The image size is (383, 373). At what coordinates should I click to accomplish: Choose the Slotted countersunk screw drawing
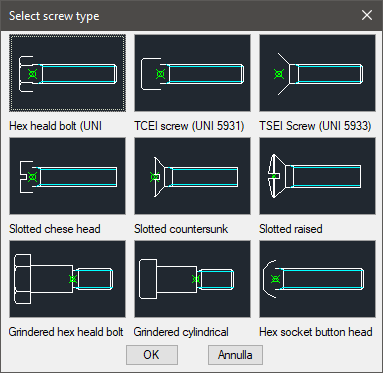[193, 176]
